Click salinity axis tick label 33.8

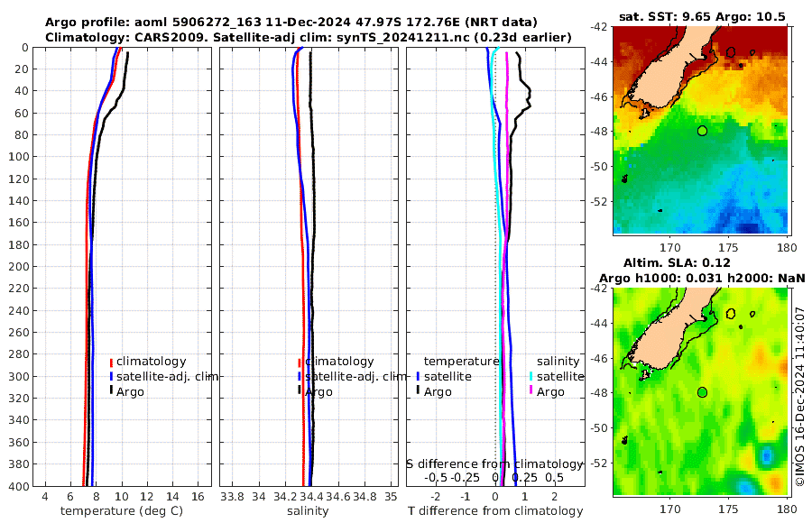point(232,497)
